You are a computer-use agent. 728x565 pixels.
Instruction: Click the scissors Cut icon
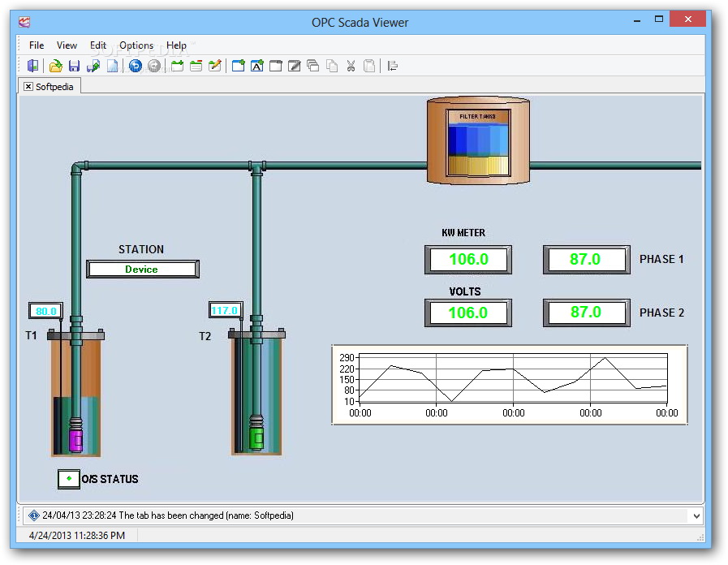pyautogui.click(x=351, y=67)
